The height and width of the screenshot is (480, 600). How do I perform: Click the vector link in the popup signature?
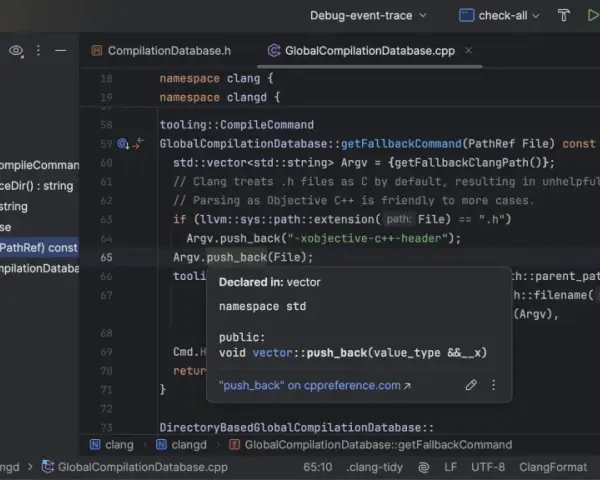272,353
